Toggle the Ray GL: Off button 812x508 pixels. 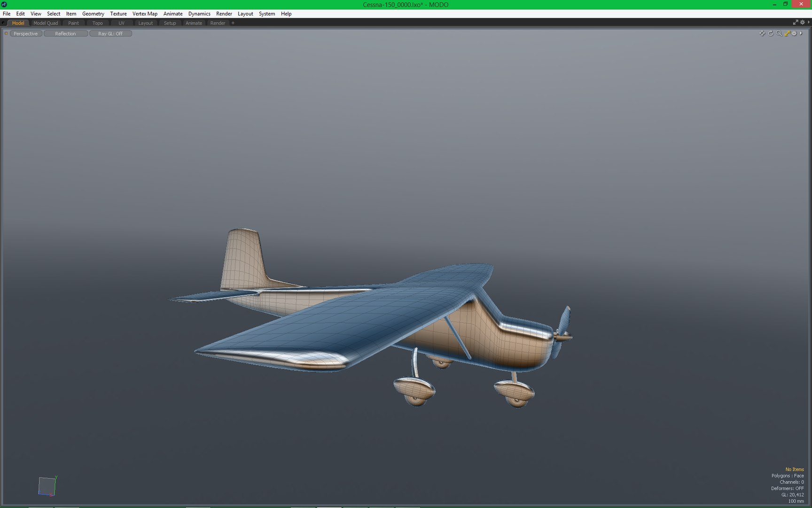click(110, 33)
